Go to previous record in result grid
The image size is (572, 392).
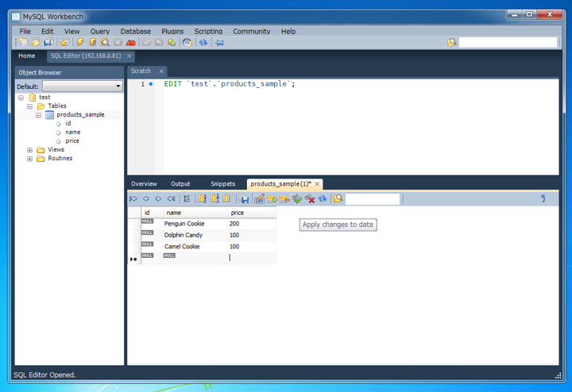coord(146,198)
